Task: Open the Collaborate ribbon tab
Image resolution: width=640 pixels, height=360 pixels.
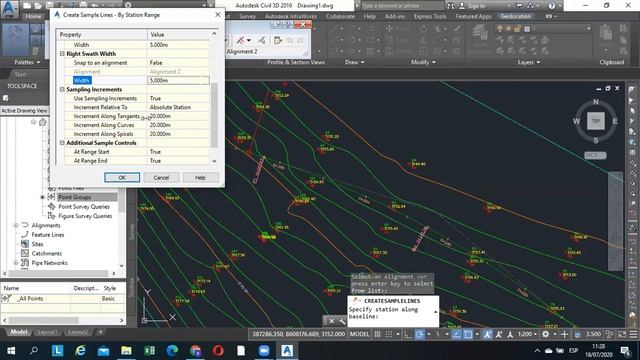Action: click(340, 16)
